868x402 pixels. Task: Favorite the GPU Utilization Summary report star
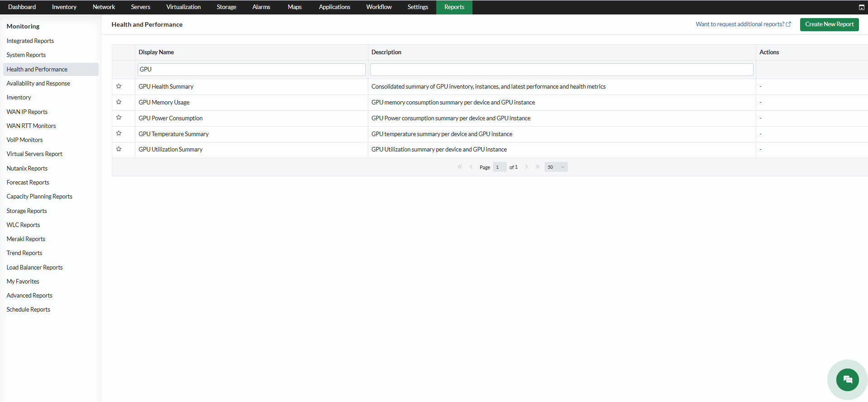119,149
